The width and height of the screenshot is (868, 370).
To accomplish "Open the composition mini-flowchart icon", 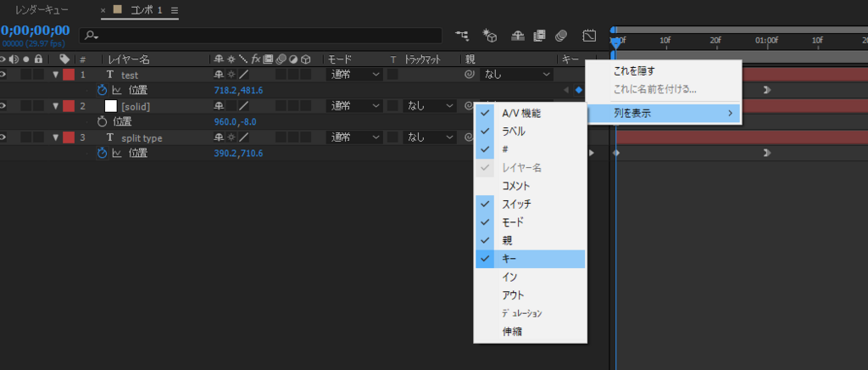I will click(462, 36).
